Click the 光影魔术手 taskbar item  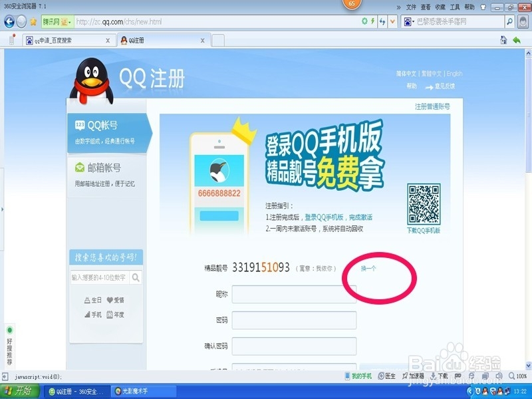(142, 392)
